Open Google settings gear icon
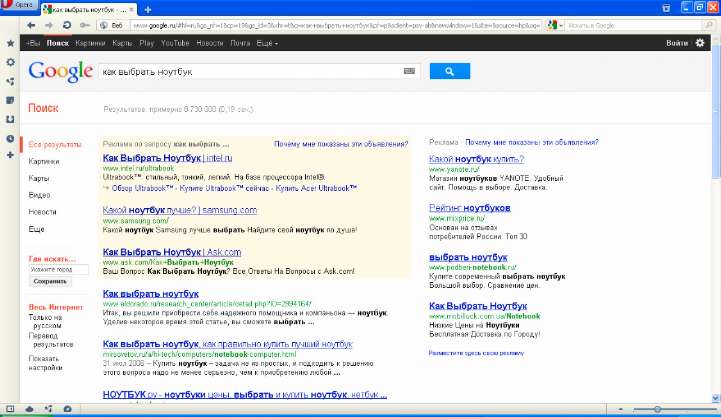Image resolution: width=721 pixels, height=417 pixels. click(700, 43)
